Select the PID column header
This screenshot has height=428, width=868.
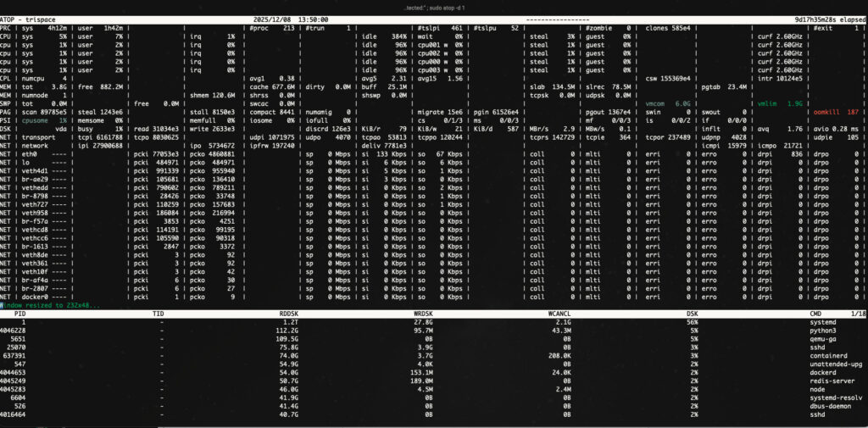point(21,313)
